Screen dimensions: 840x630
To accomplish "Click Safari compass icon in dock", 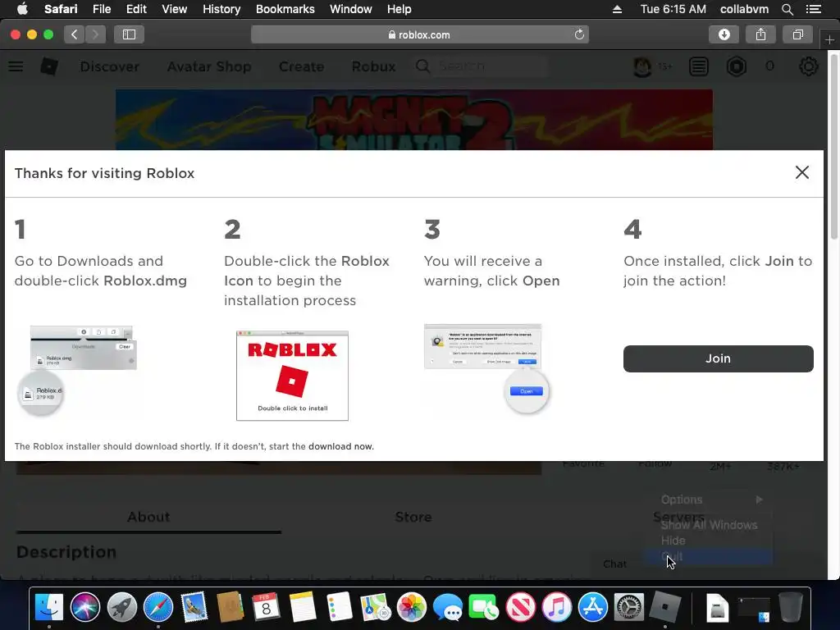I will pyautogui.click(x=158, y=608).
